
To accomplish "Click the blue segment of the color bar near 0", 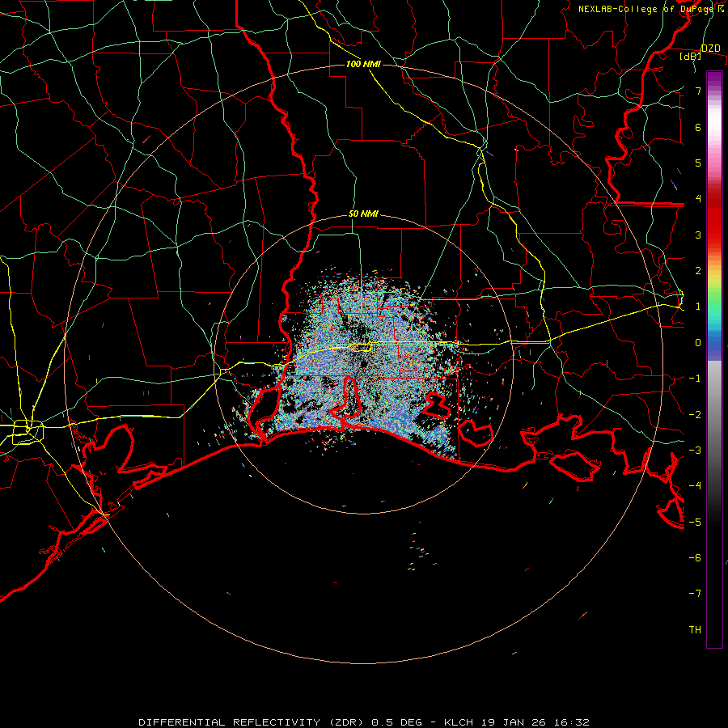I will coord(714,346).
